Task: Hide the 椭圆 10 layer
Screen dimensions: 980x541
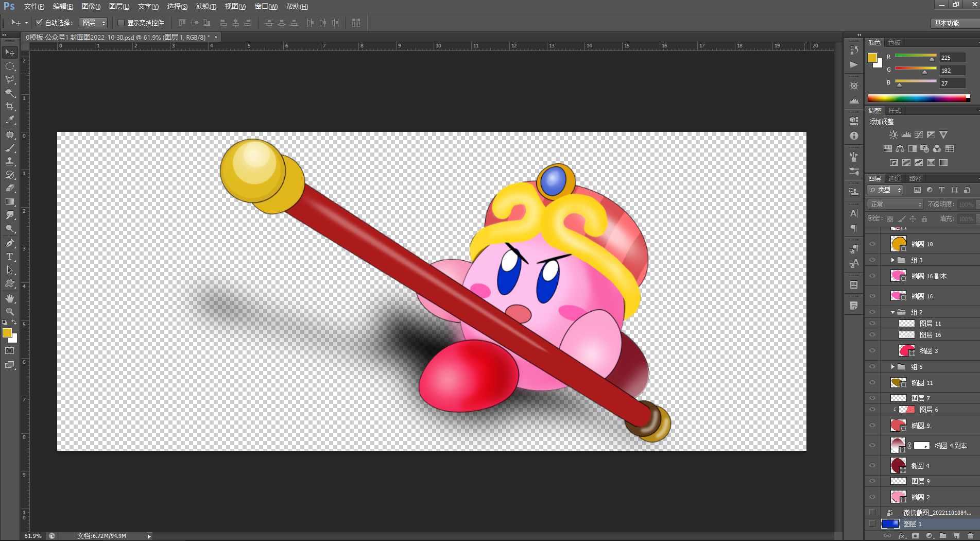Action: coord(872,244)
